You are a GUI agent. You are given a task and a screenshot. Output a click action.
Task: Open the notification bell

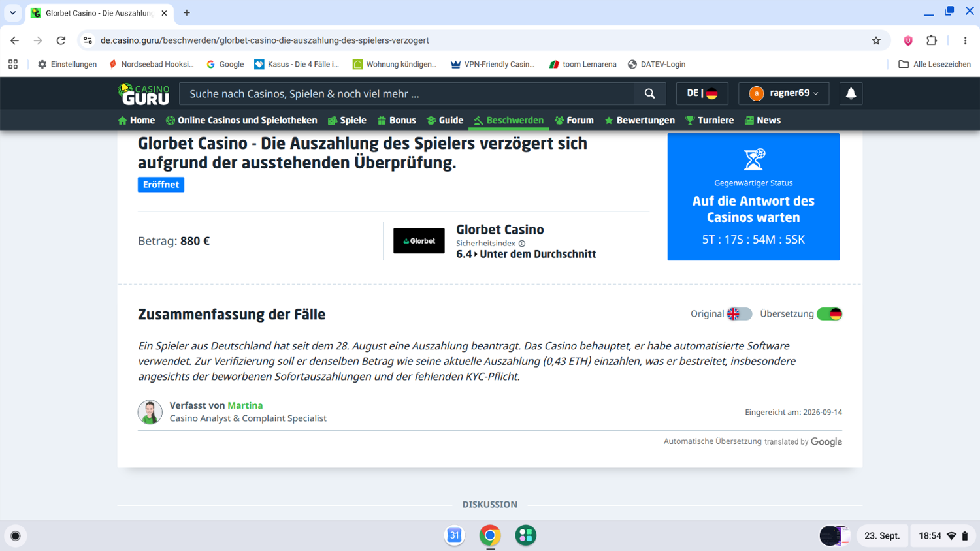851,93
